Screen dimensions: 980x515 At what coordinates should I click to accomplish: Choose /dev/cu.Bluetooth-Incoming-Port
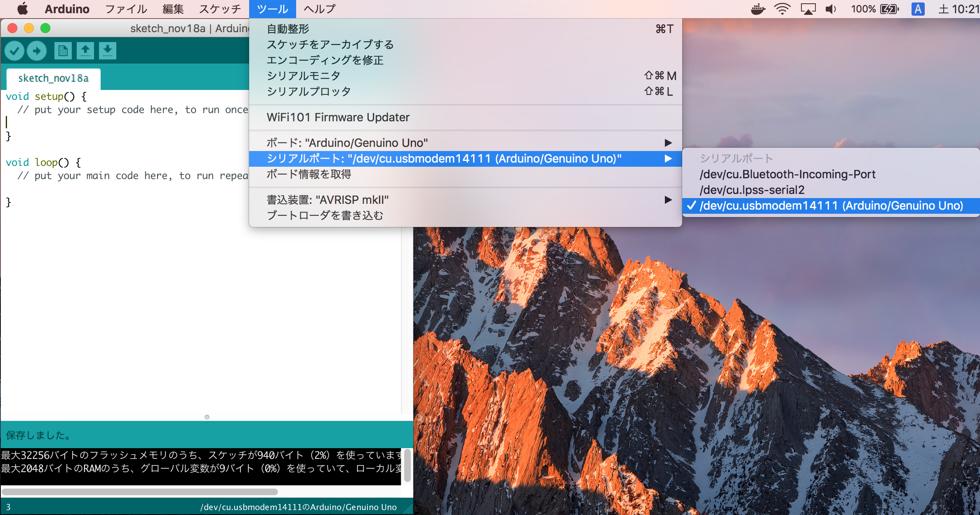(831, 175)
